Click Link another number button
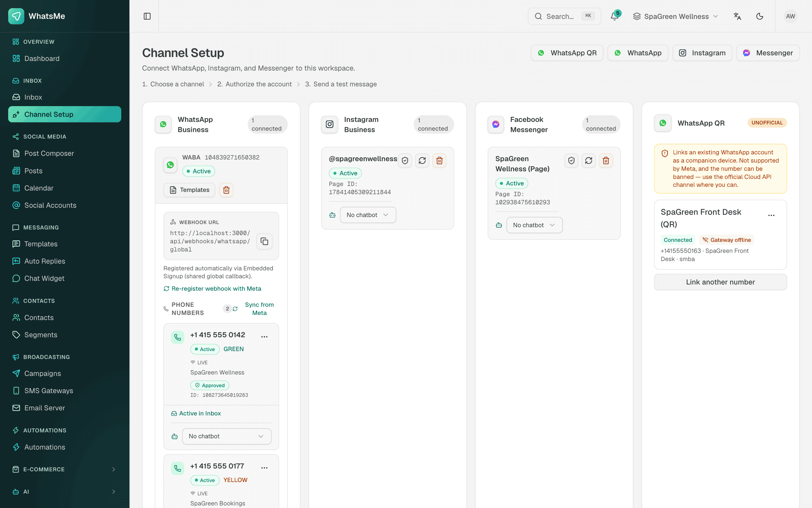812x508 pixels. tap(720, 282)
